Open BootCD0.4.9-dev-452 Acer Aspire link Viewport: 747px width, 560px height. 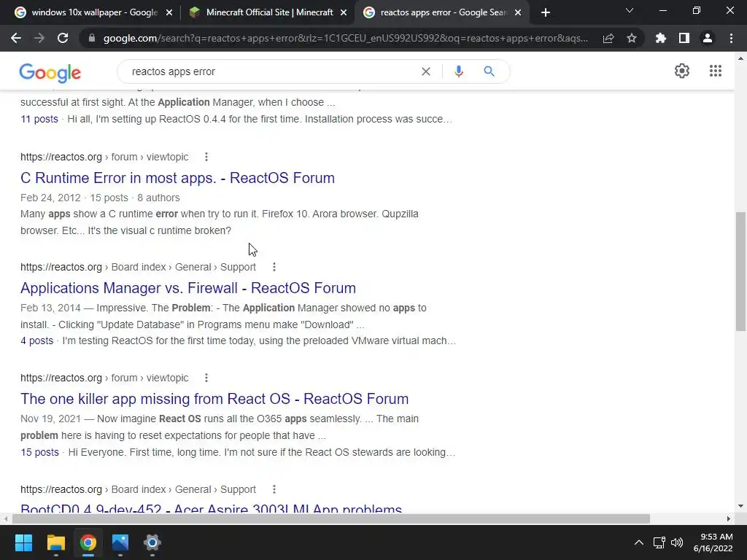click(211, 508)
